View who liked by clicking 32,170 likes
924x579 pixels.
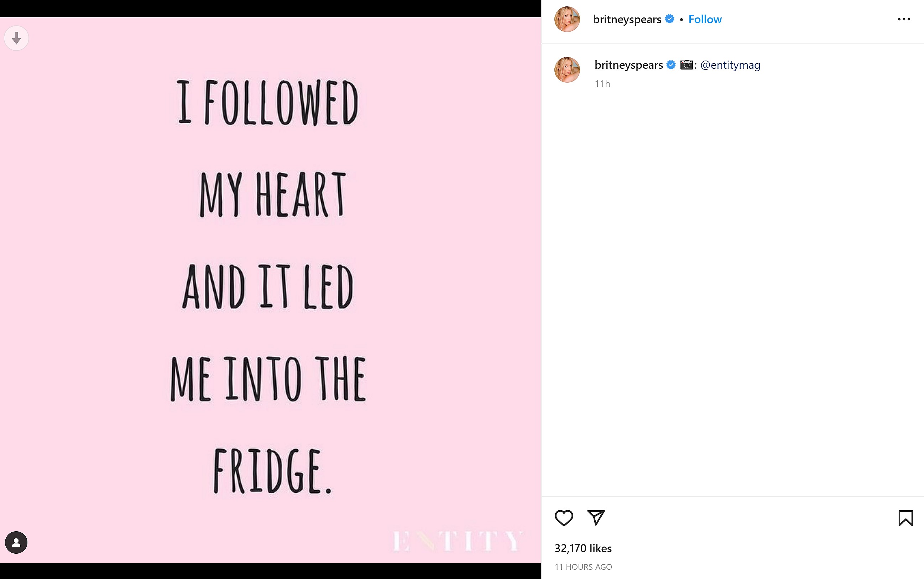[x=583, y=548]
